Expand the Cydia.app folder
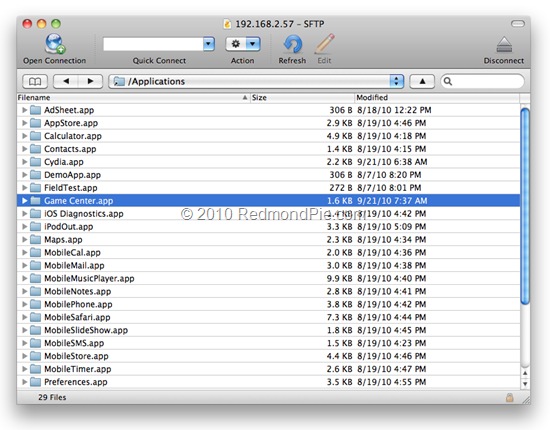 coord(24,162)
